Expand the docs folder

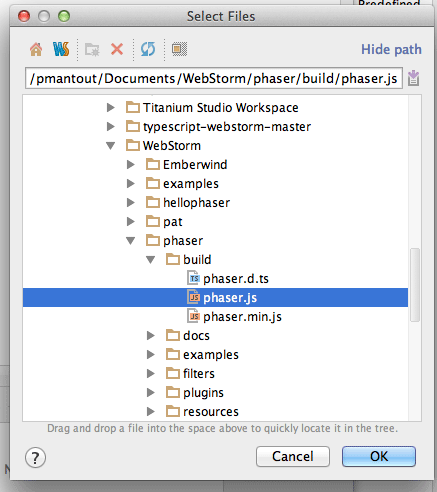[151, 335]
